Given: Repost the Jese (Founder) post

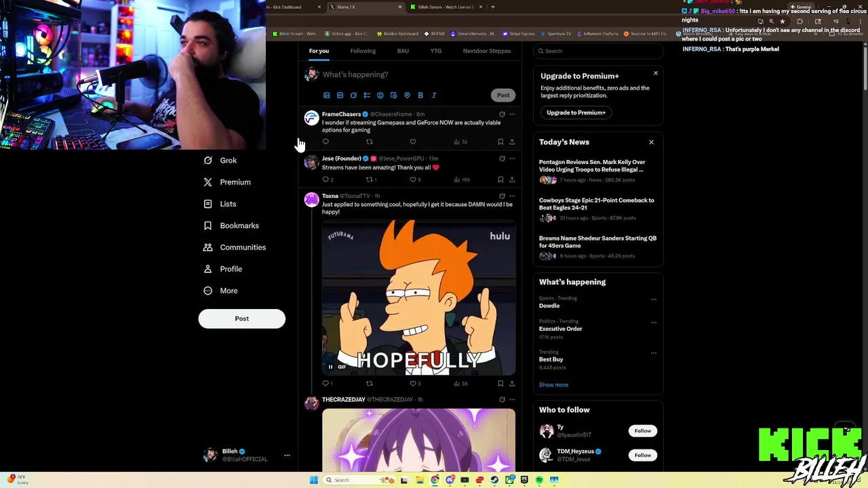Looking at the screenshot, I should [370, 180].
